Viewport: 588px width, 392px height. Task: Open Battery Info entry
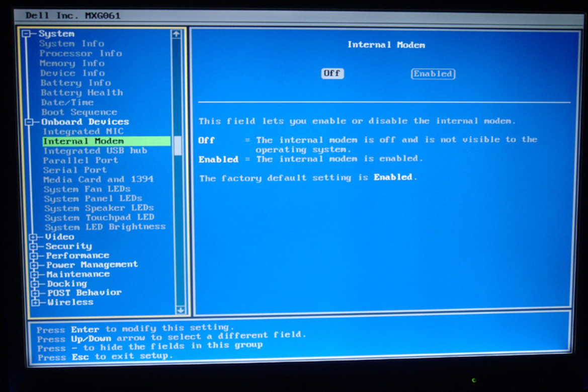[x=76, y=83]
